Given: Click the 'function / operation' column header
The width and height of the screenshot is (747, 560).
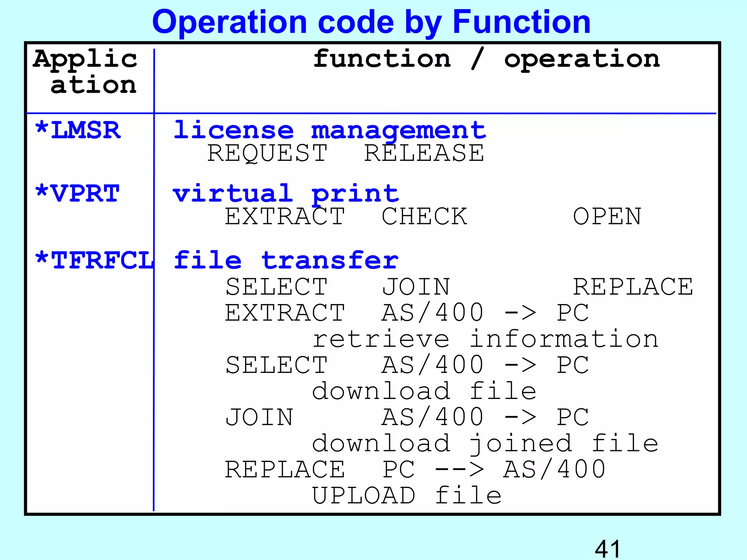Looking at the screenshot, I should (x=486, y=59).
